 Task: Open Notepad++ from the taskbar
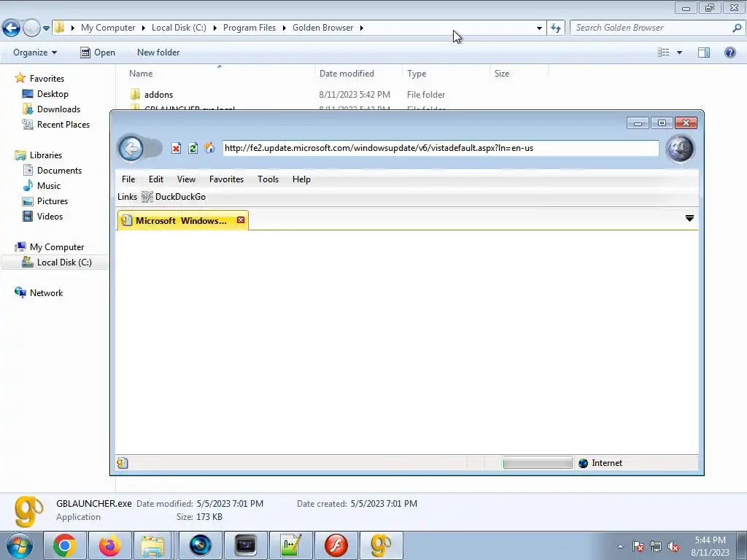click(291, 545)
